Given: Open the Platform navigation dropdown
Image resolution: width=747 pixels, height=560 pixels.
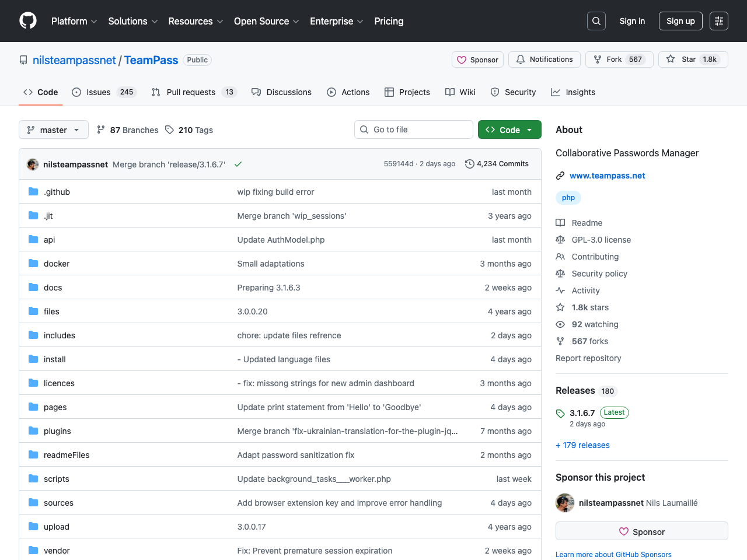Looking at the screenshot, I should click(74, 21).
